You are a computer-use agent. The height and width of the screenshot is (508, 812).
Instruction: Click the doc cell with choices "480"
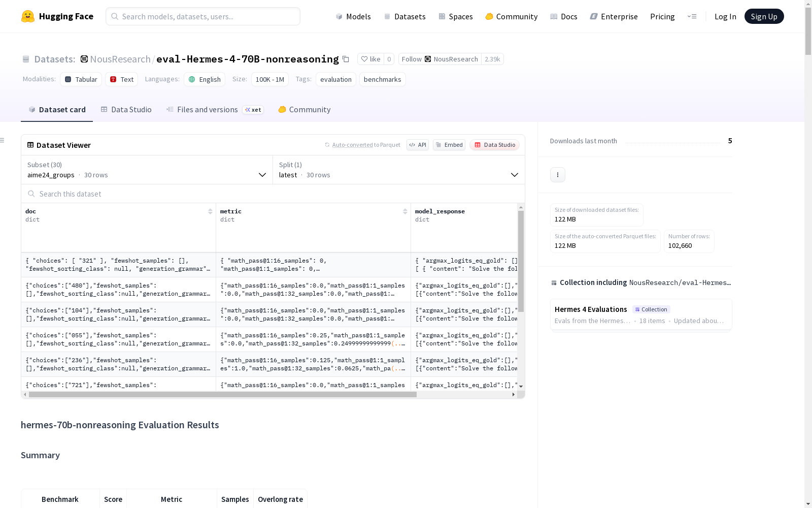(119, 290)
